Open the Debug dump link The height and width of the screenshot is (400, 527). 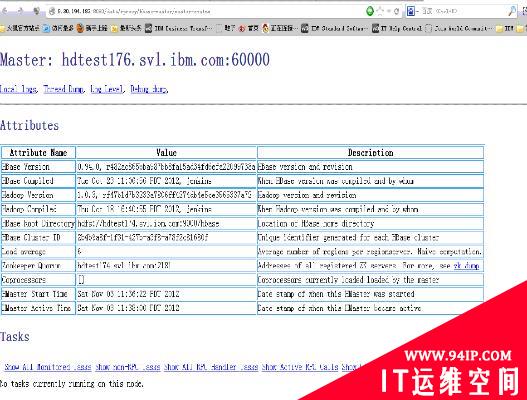[148, 89]
